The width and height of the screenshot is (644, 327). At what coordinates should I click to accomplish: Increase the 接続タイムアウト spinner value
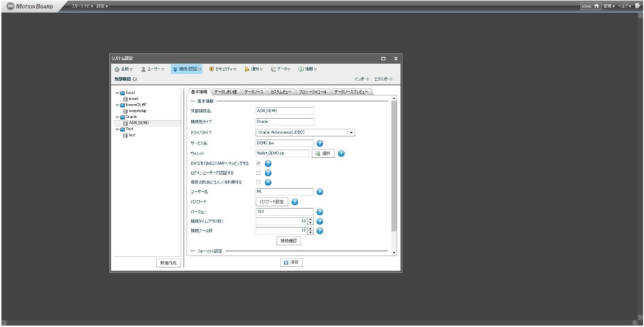pos(311,219)
